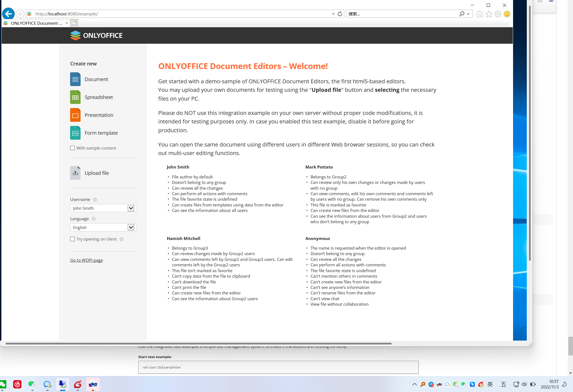The image size is (573, 392).
Task: Expand search provider dropdown arrow
Action: coord(468,14)
